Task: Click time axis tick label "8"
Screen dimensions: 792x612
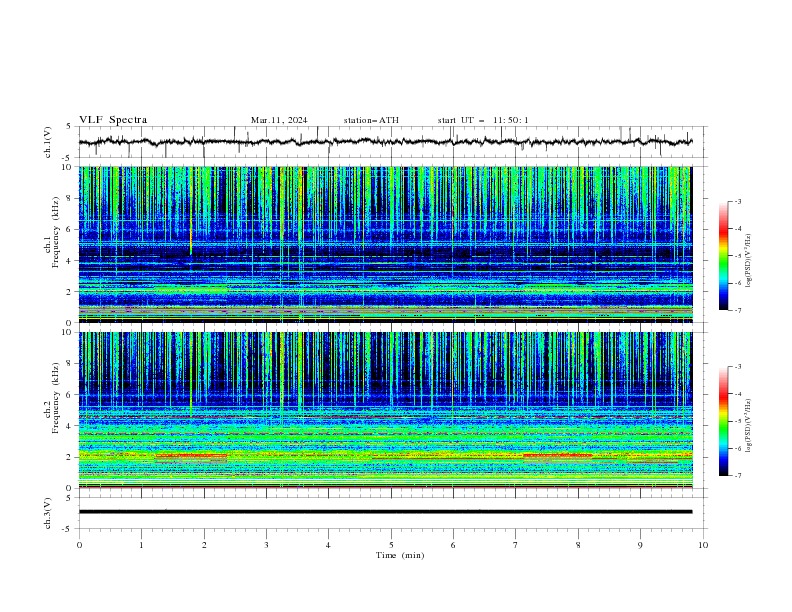Action: [x=578, y=545]
